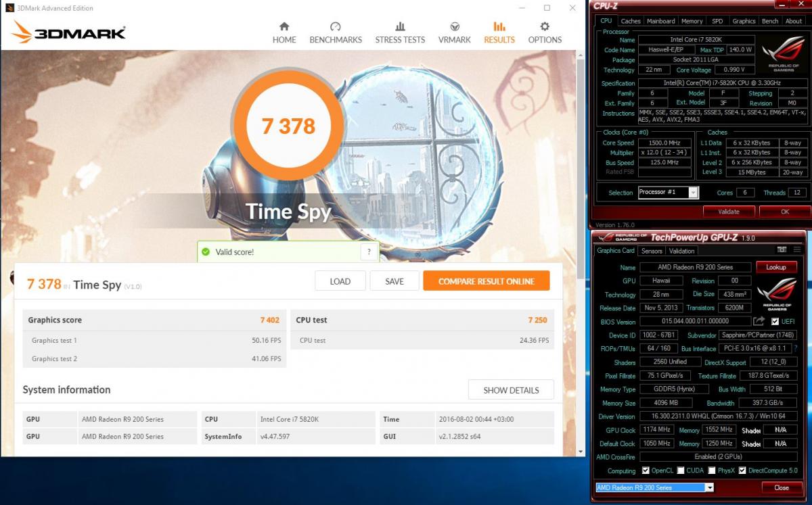The height and width of the screenshot is (505, 812).
Task: Click the SAVE result button
Action: click(394, 281)
